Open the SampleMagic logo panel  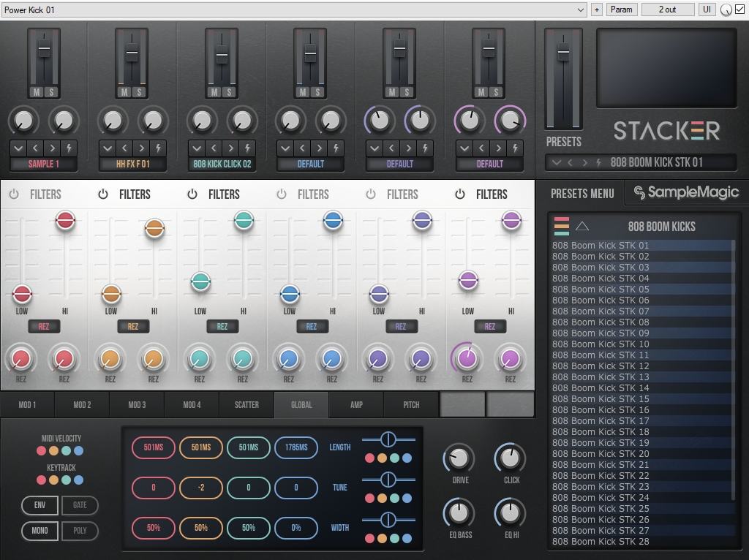click(686, 192)
